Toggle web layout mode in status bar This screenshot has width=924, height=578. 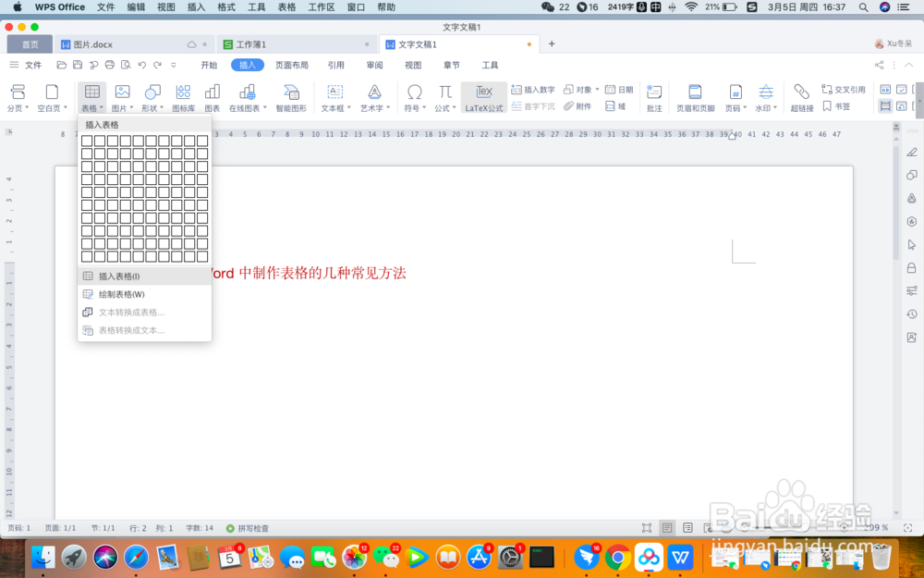(708, 527)
